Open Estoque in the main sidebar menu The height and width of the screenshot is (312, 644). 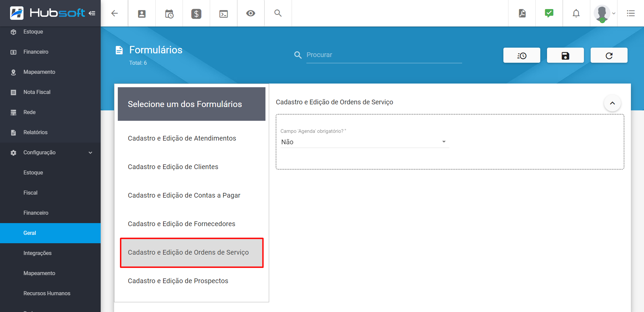(50, 32)
